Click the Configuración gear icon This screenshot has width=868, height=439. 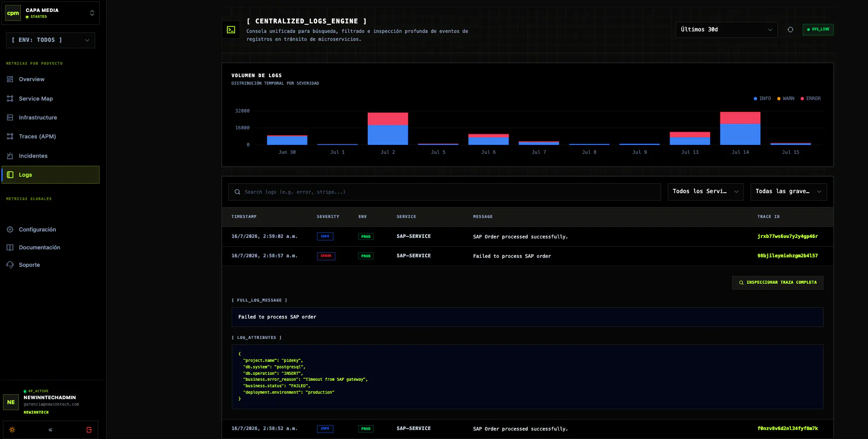click(10, 229)
